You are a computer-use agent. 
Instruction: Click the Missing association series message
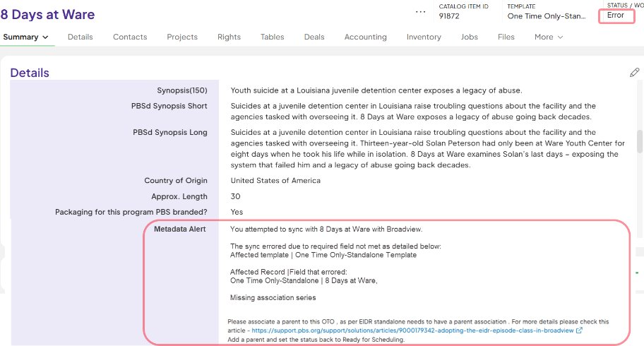pyautogui.click(x=273, y=297)
